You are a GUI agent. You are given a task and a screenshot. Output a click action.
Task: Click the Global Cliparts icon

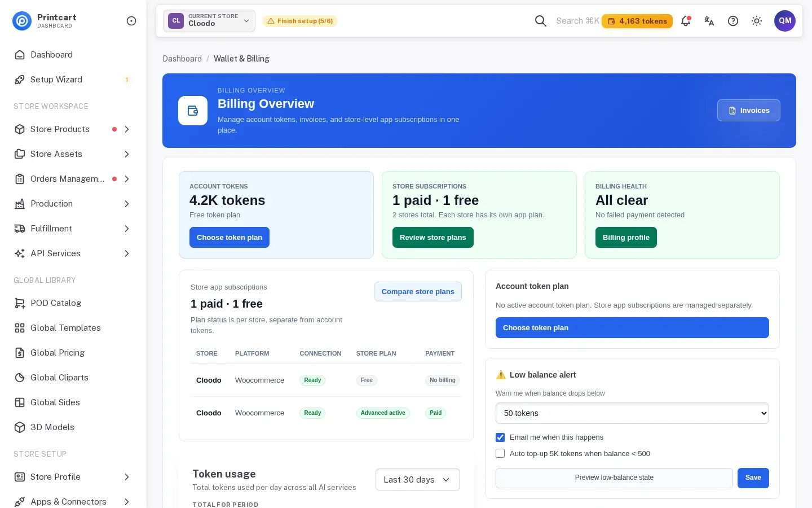tap(20, 378)
